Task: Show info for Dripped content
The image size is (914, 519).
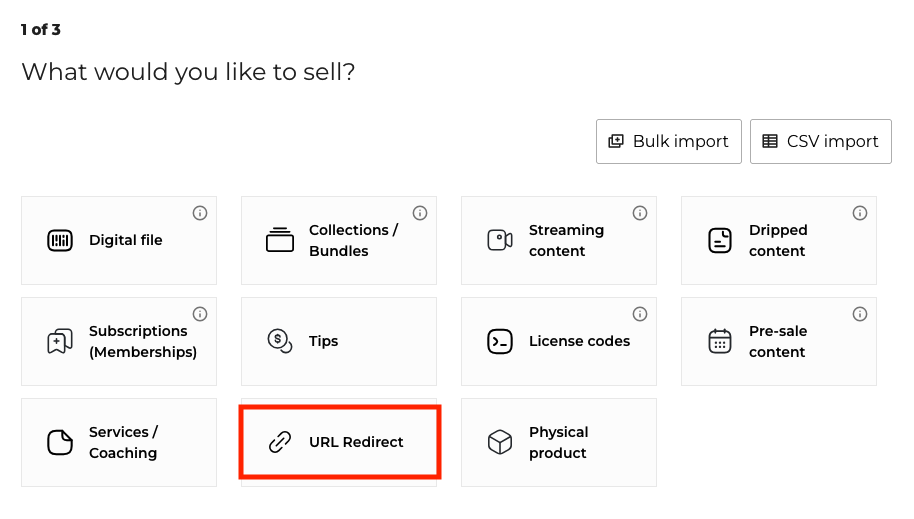Action: (860, 213)
